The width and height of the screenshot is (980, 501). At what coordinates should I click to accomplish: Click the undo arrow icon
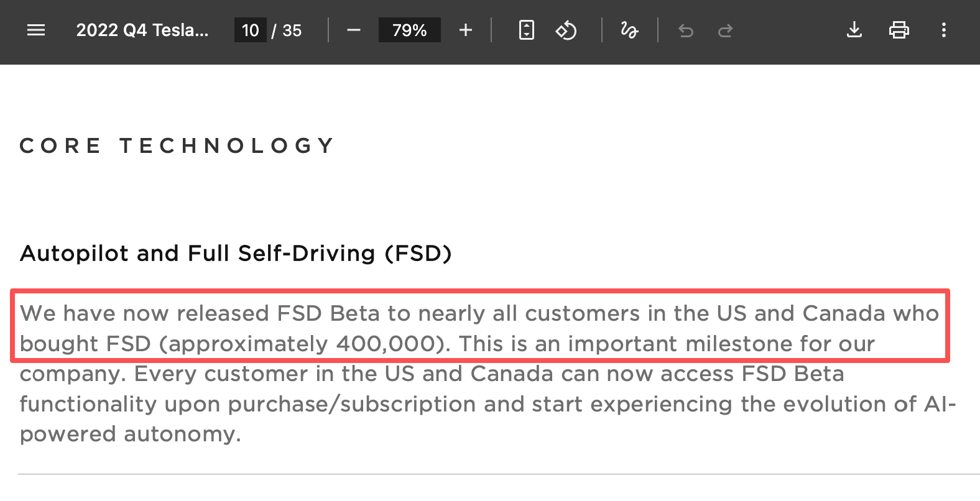[686, 30]
